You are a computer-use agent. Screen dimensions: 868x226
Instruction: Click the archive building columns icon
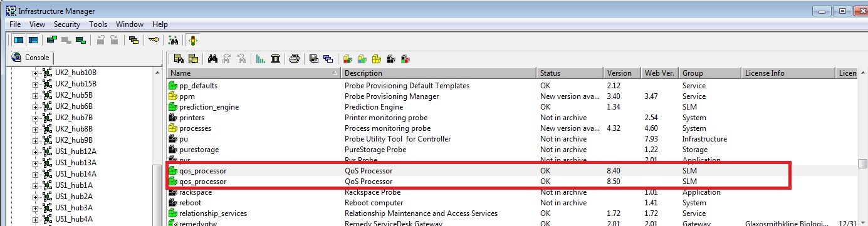point(275,59)
